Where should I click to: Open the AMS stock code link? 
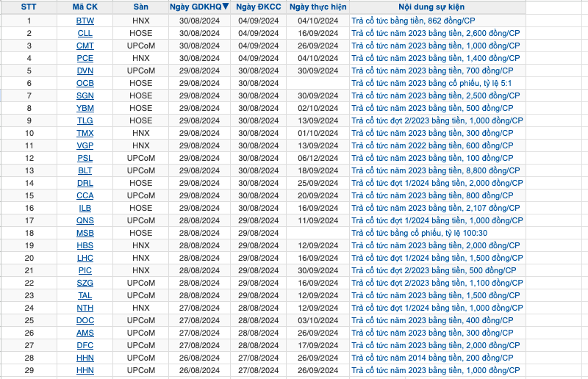(85, 333)
